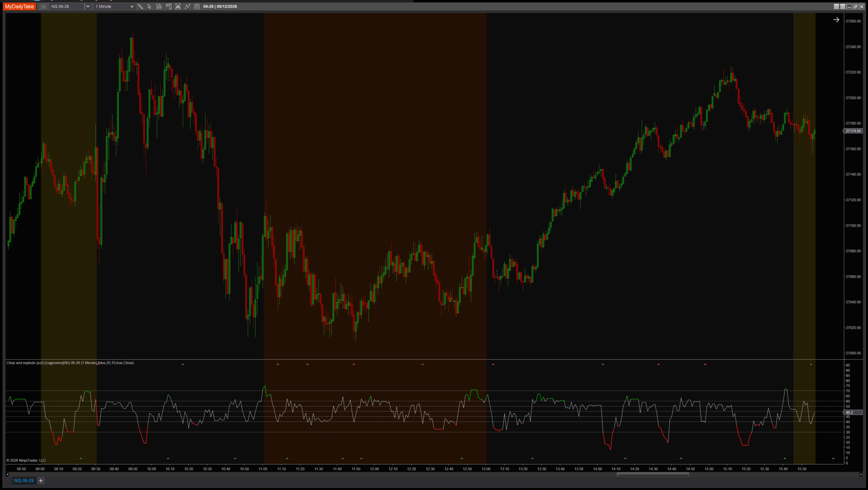This screenshot has height=490, width=868.
Task: Click the 13:00 time axis label
Action: 486,469
